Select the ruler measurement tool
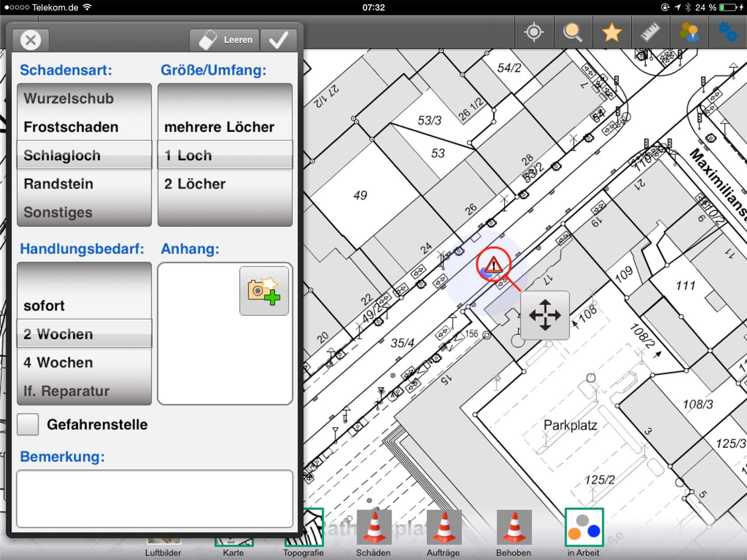Image resolution: width=747 pixels, height=560 pixels. tap(651, 32)
